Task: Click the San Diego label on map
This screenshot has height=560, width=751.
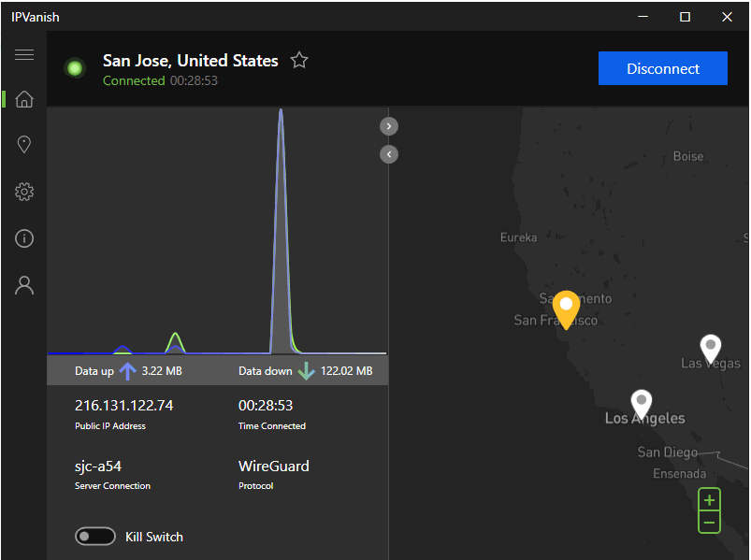Action: tap(667, 452)
